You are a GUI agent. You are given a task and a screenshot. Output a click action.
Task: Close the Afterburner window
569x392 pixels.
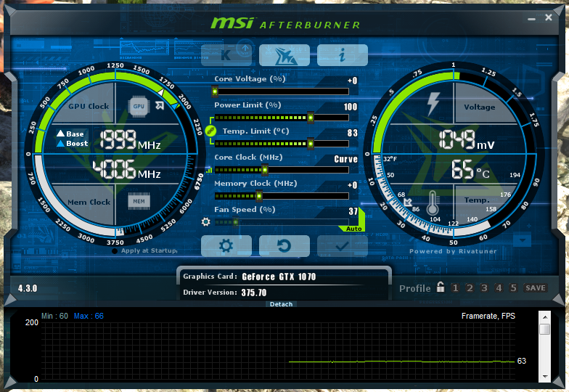[549, 17]
